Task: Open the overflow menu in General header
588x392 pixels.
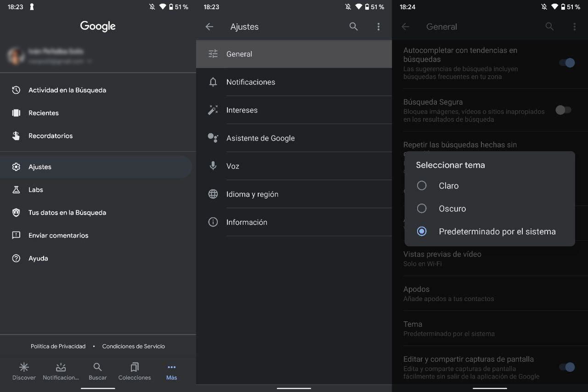Action: coord(575,27)
